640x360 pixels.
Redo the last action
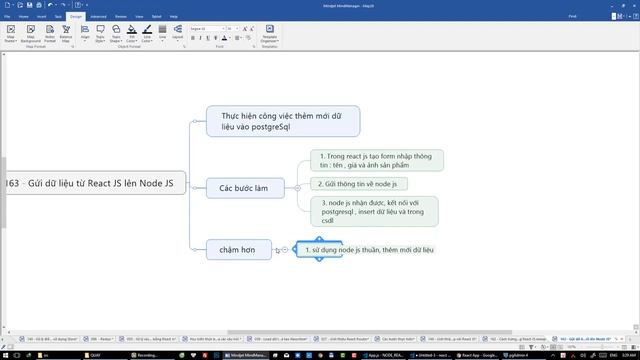tap(63, 5)
